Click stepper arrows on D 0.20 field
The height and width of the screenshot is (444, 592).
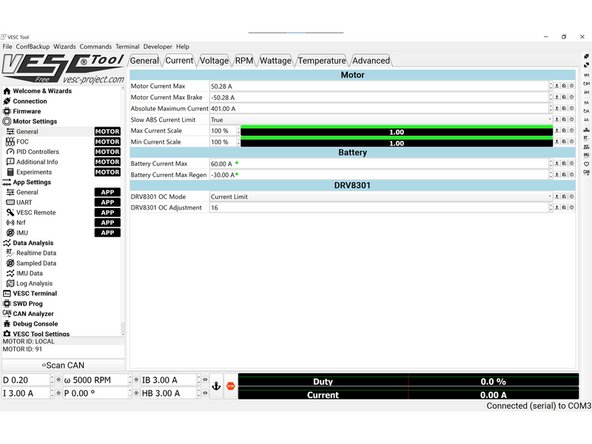click(52, 380)
